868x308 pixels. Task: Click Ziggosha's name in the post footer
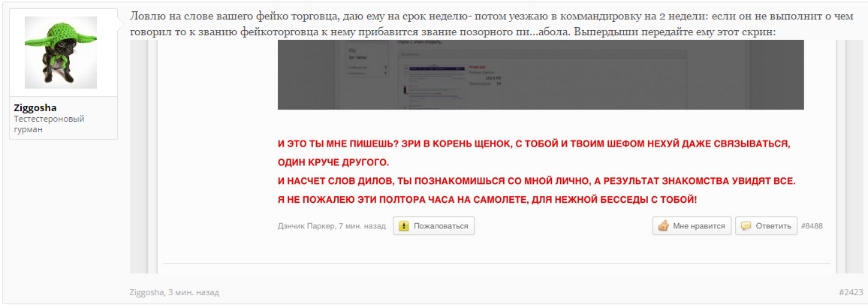(146, 292)
